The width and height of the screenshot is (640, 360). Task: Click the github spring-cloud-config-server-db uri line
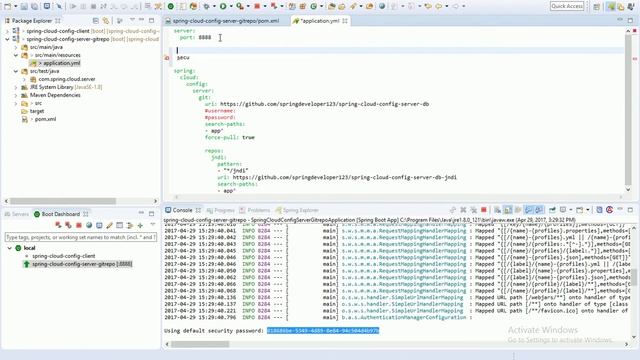(317, 104)
